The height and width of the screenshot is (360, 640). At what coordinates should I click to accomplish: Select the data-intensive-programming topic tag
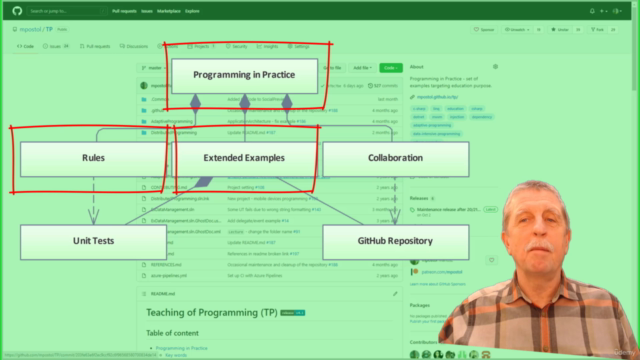436,133
